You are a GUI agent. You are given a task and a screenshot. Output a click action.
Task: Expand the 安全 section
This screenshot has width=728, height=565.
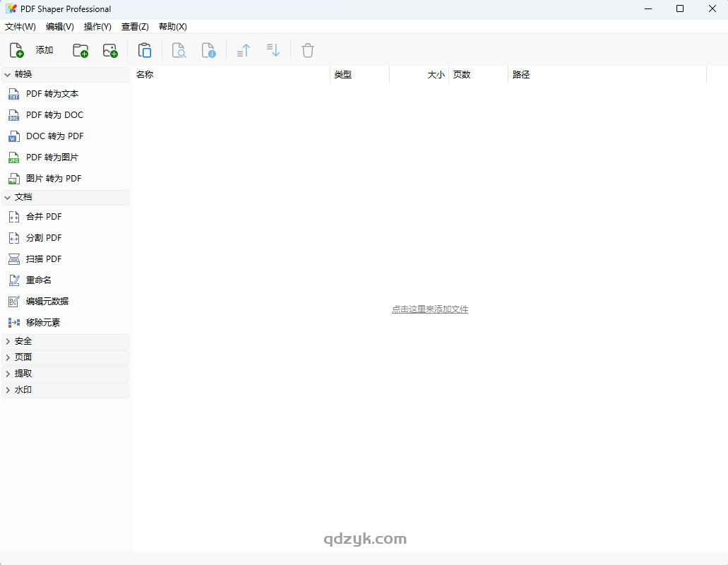22,340
